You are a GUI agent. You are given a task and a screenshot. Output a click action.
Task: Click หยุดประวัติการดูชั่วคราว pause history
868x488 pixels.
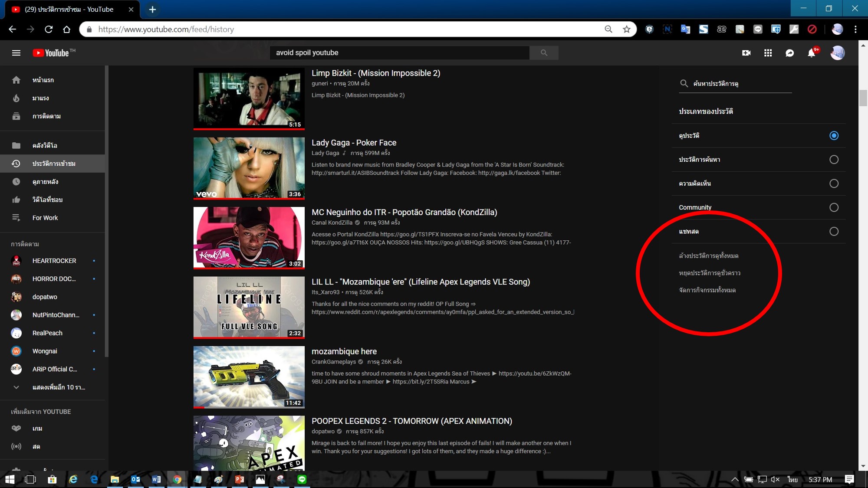point(710,273)
